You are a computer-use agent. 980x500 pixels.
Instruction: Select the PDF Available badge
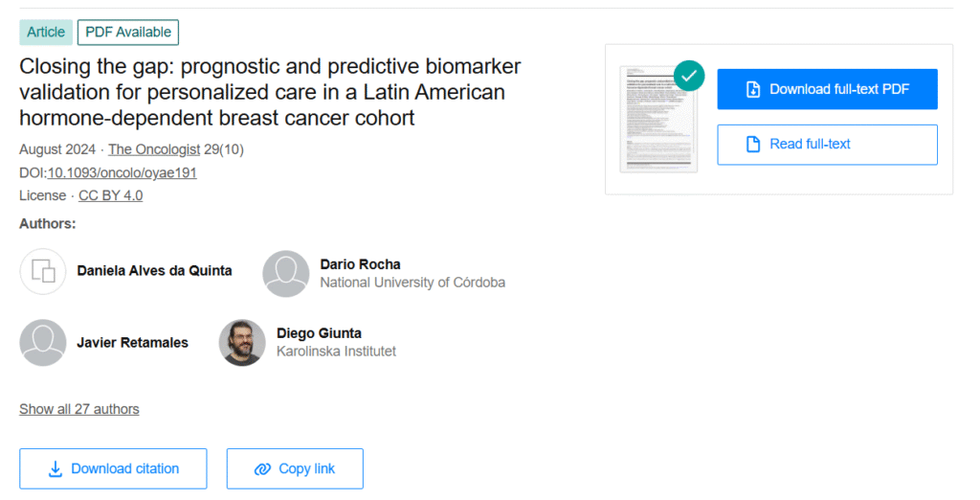coord(128,32)
